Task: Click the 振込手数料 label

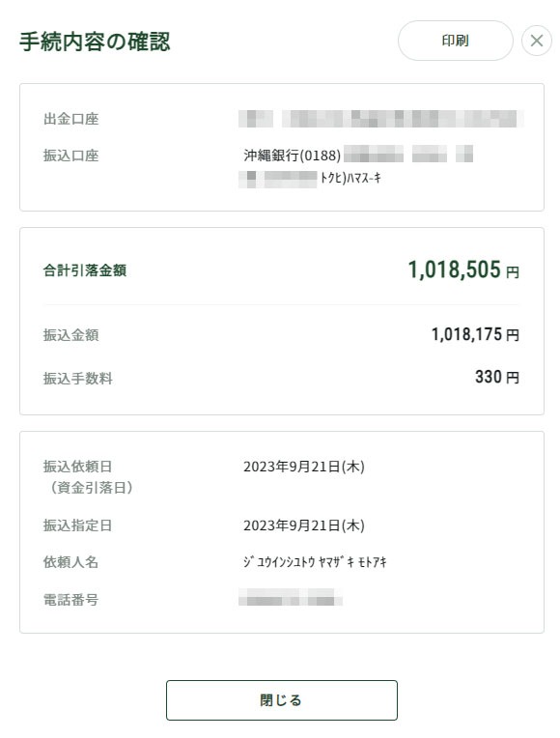Action: [78, 379]
